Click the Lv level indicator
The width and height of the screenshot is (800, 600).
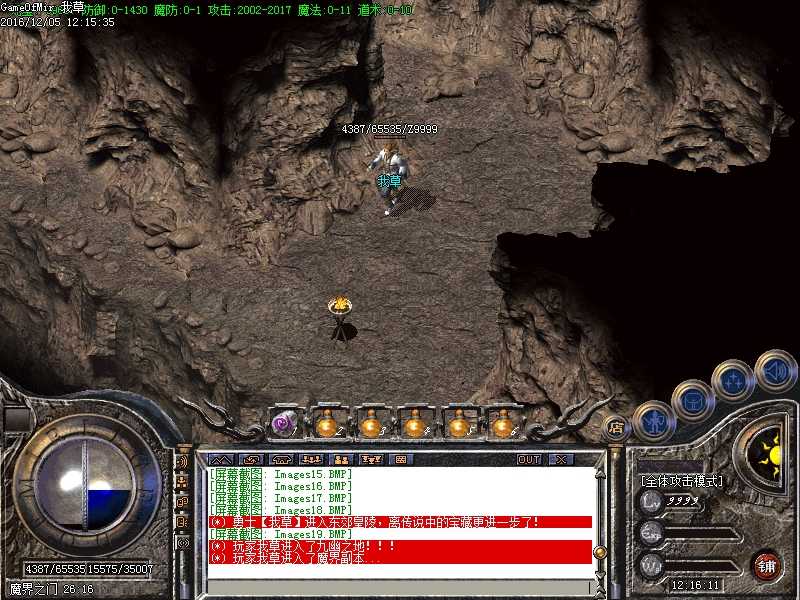point(651,501)
